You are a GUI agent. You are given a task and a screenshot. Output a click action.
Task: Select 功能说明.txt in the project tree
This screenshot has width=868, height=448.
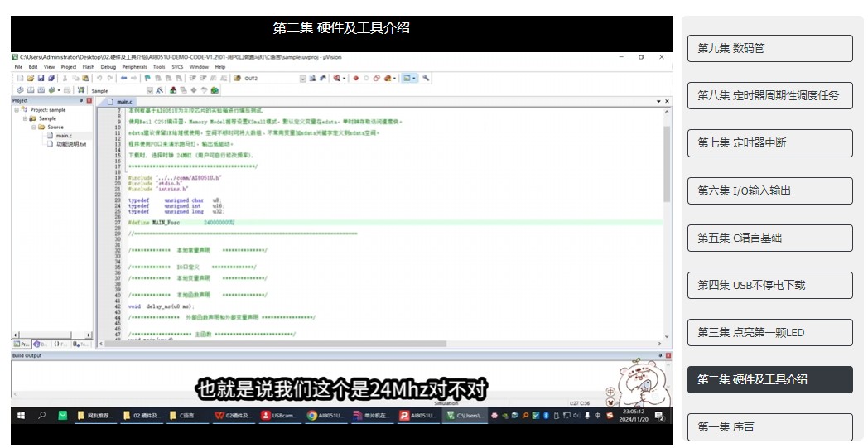pos(71,144)
